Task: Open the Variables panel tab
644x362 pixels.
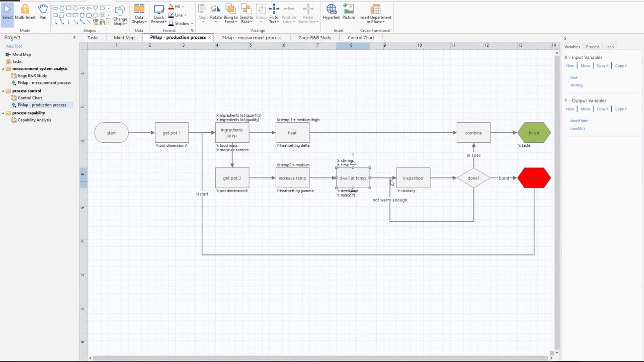Action: coord(572,47)
